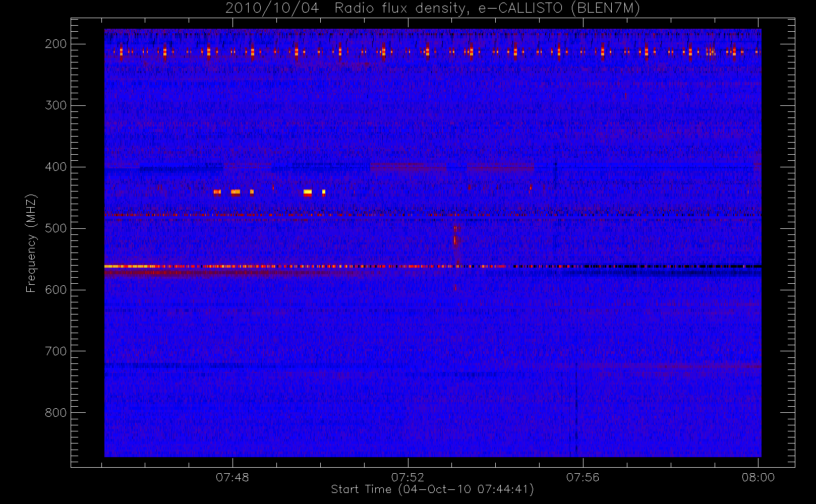816x504 pixels.
Task: Click the 600 frequency tick label
Action: click(x=56, y=290)
